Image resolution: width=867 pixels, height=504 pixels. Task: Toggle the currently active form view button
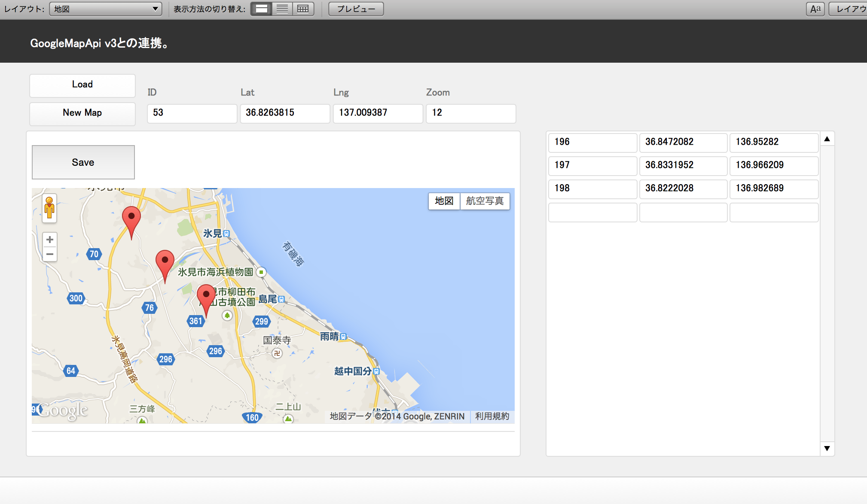click(261, 9)
